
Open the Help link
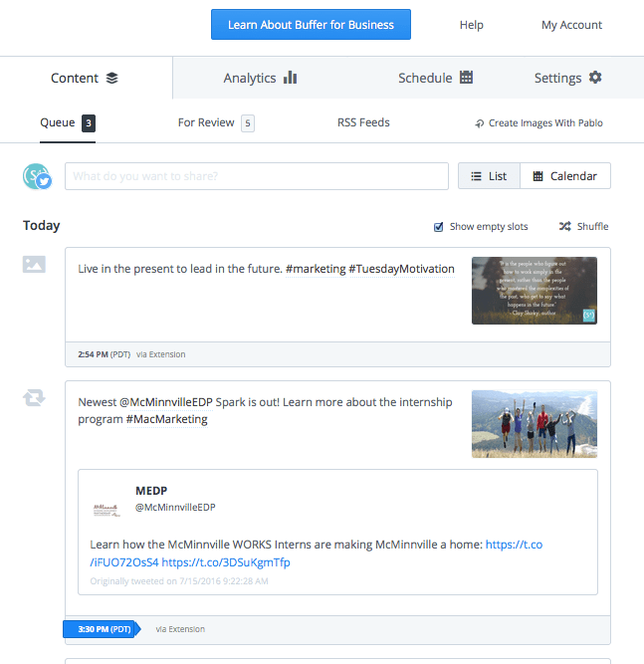pyautogui.click(x=471, y=25)
